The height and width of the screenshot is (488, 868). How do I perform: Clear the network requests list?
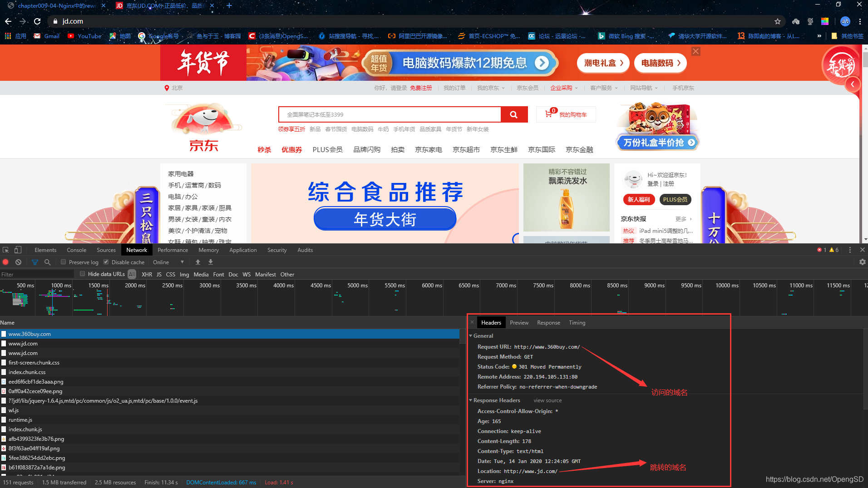click(18, 262)
